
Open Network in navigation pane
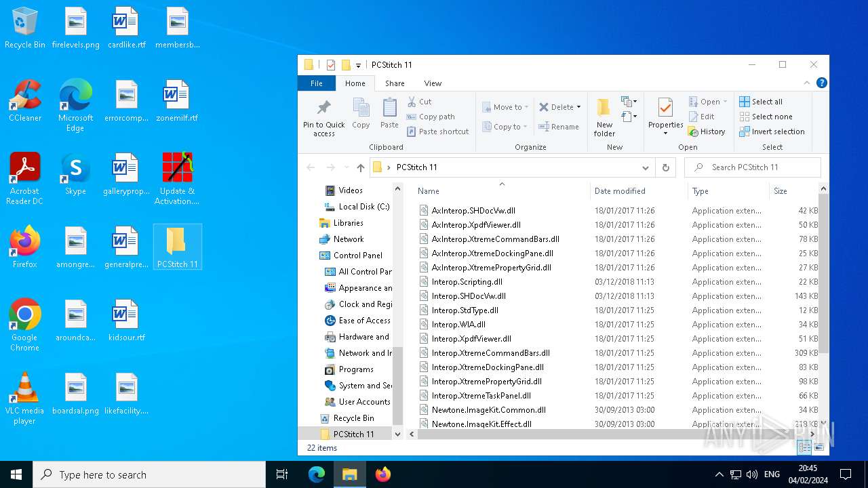pyautogui.click(x=349, y=239)
